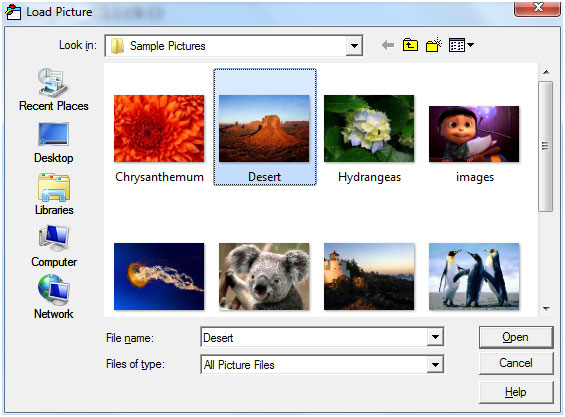Click in the File name field
Viewport: 565px width, 417px height.
314,337
